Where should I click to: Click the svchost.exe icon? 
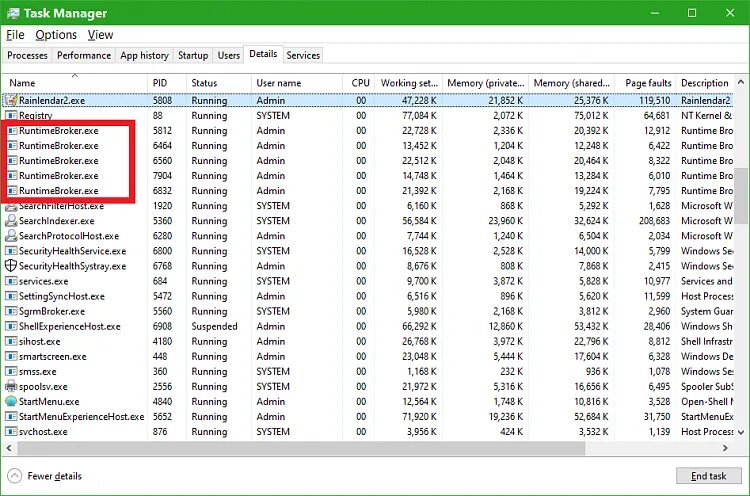[11, 431]
